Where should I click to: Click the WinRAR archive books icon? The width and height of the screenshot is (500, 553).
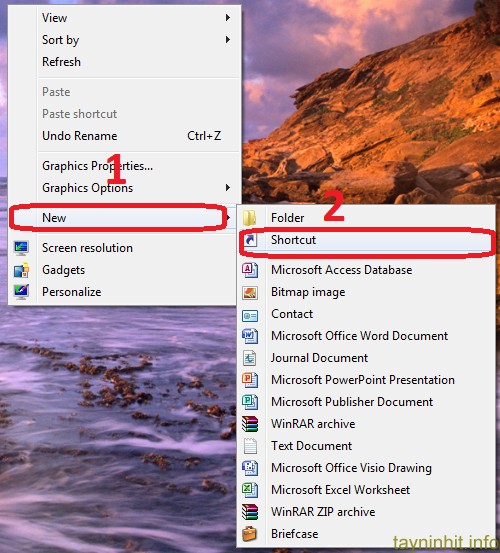pos(250,424)
